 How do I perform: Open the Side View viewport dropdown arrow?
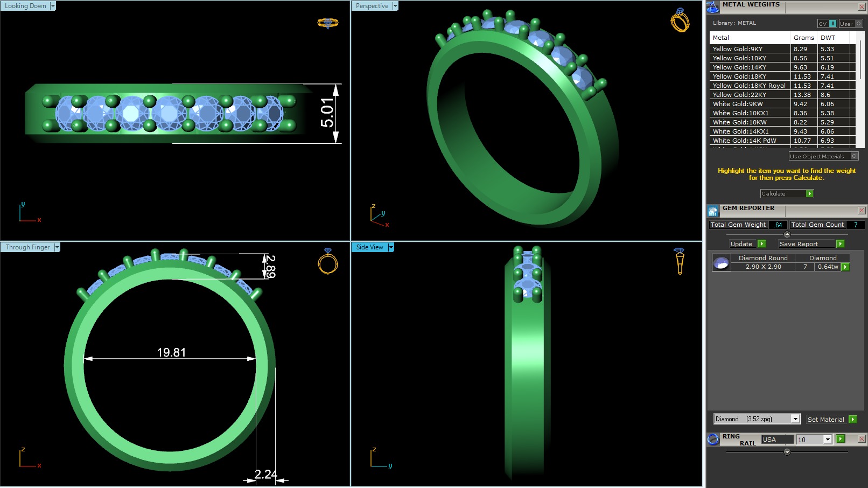pos(391,247)
